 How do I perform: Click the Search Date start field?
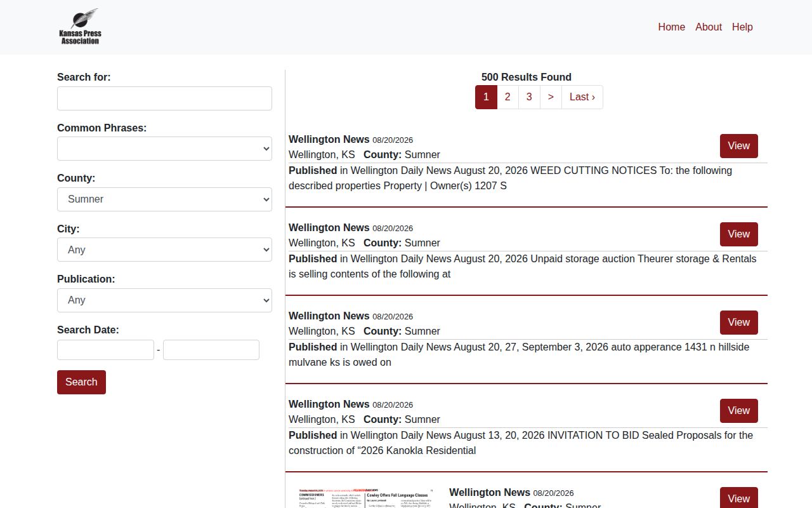pyautogui.click(x=105, y=350)
